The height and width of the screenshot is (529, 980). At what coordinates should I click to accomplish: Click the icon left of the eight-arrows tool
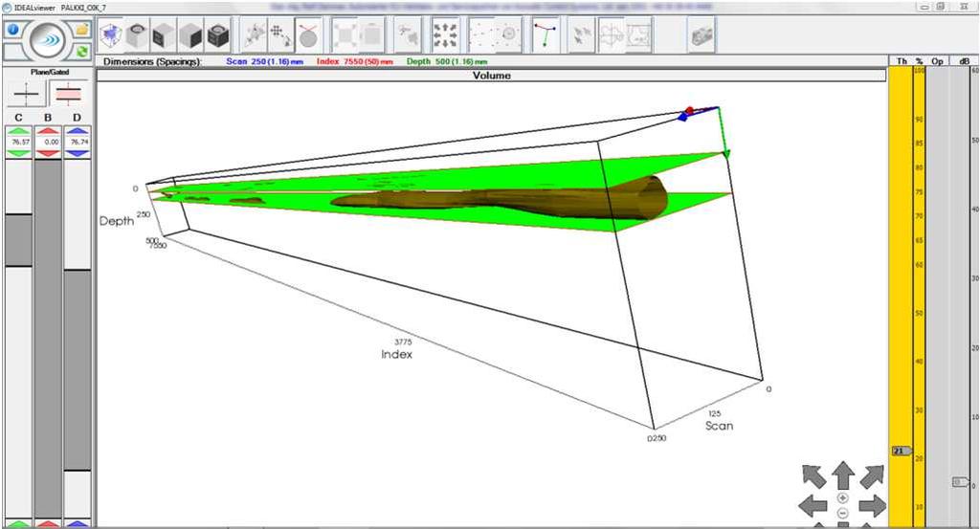[409, 35]
